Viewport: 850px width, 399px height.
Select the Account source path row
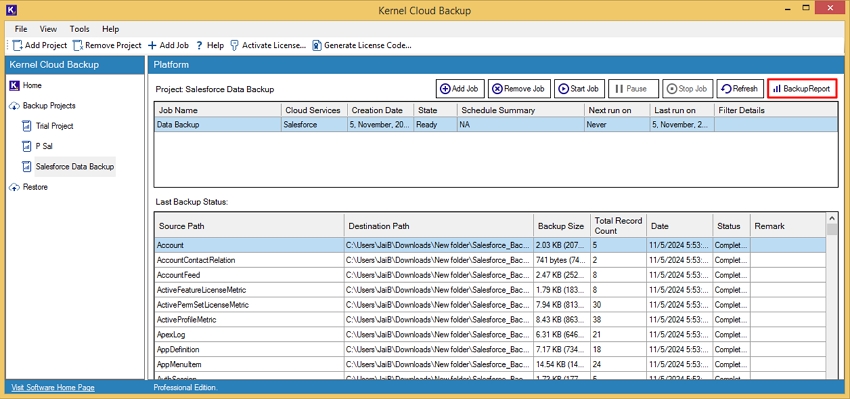pos(490,245)
